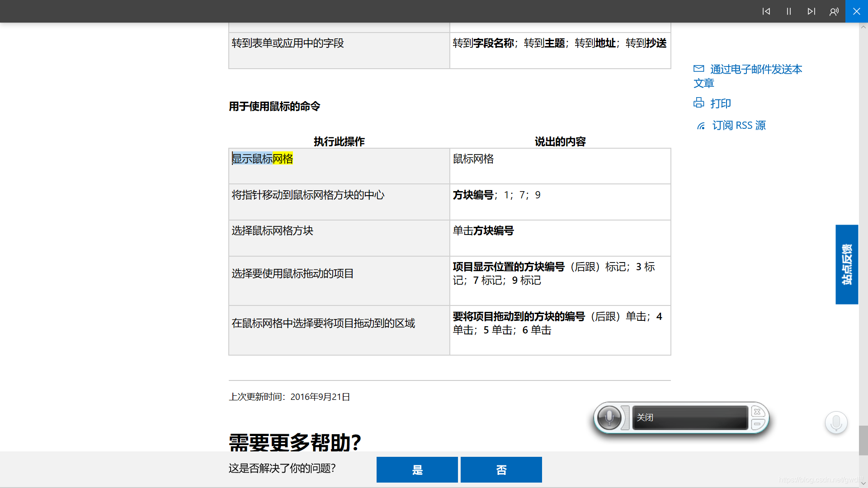Click the cell 在鼠标网格中选择要将项目拖动到的区域
This screenshot has height=488, width=868.
[x=339, y=330]
